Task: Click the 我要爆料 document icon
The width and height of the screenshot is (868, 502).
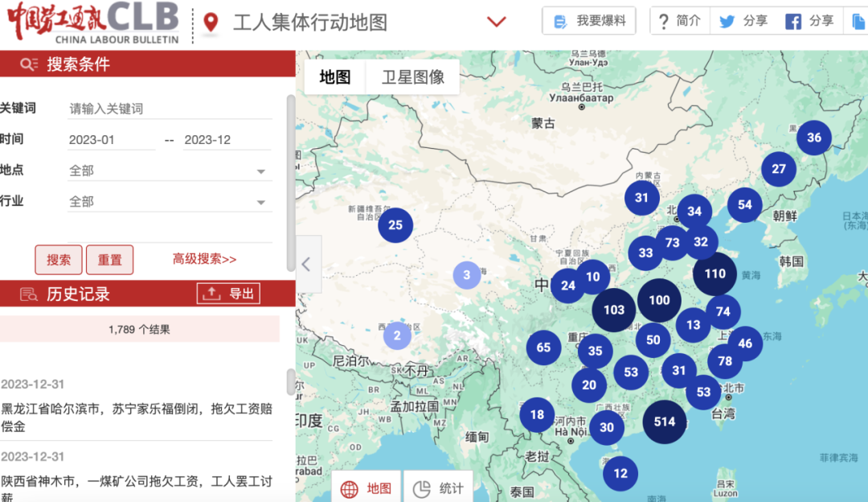Action: (560, 22)
